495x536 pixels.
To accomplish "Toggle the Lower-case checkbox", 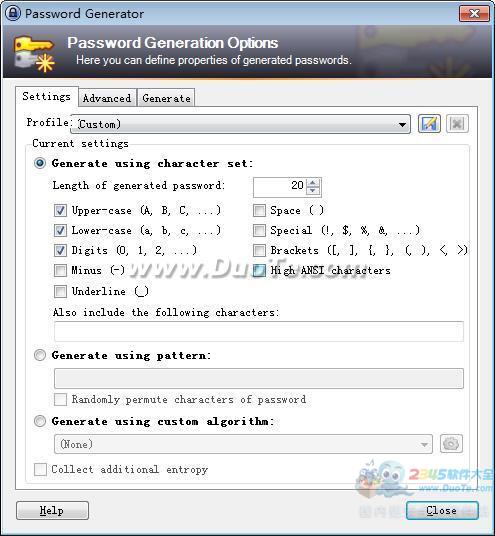I will (x=61, y=230).
